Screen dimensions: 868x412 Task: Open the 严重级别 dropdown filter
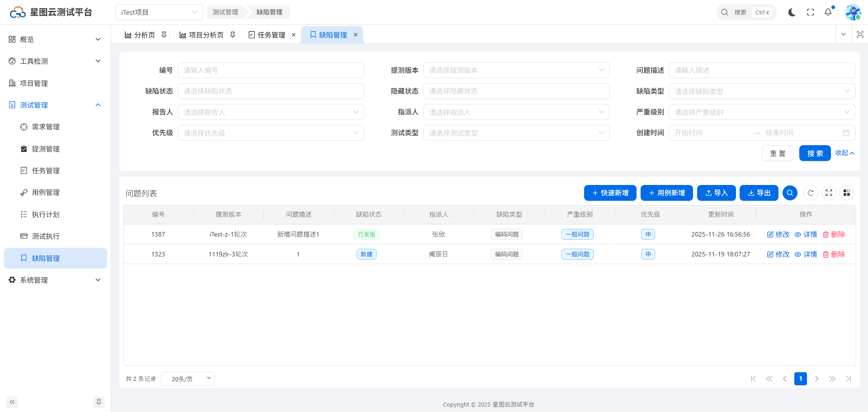[x=761, y=112]
